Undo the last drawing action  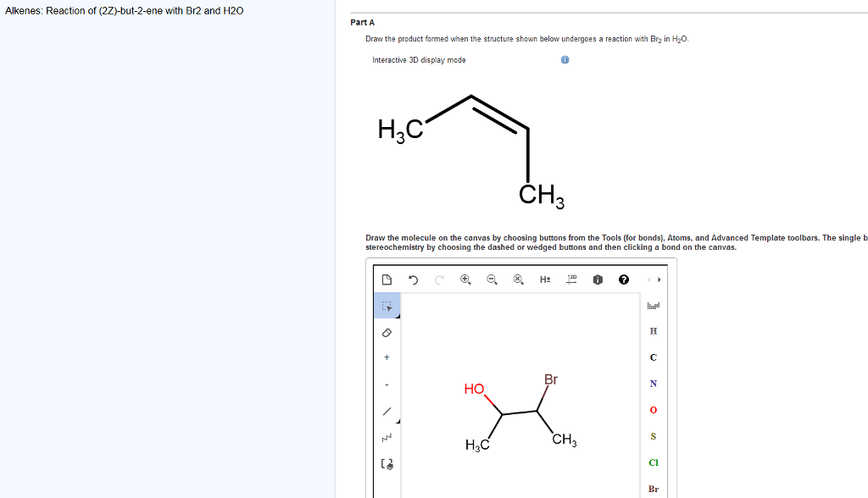(x=413, y=279)
